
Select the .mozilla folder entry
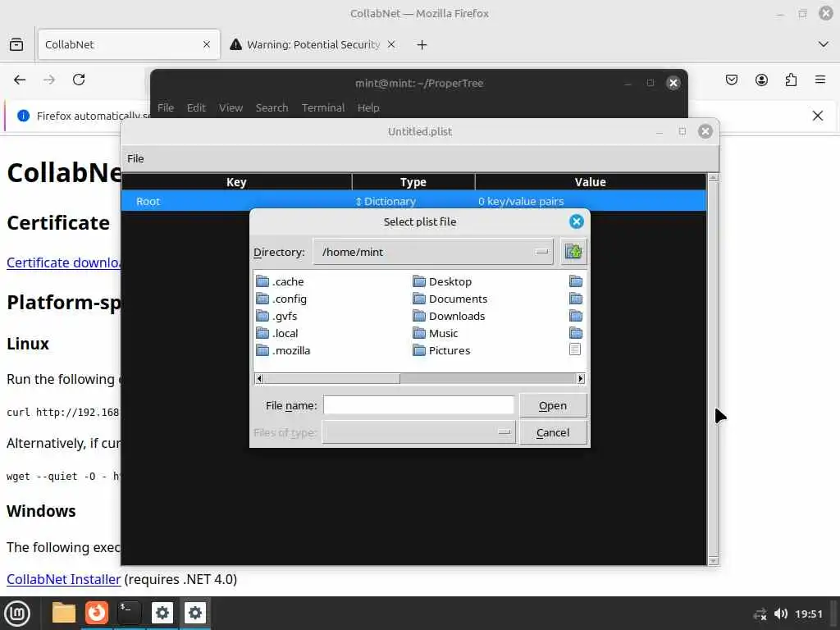(x=283, y=350)
